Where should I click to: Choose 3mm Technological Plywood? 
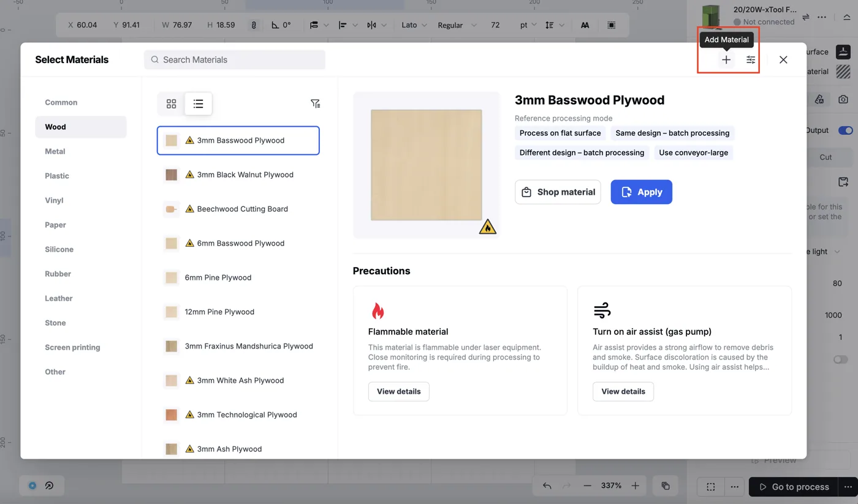[x=238, y=415]
